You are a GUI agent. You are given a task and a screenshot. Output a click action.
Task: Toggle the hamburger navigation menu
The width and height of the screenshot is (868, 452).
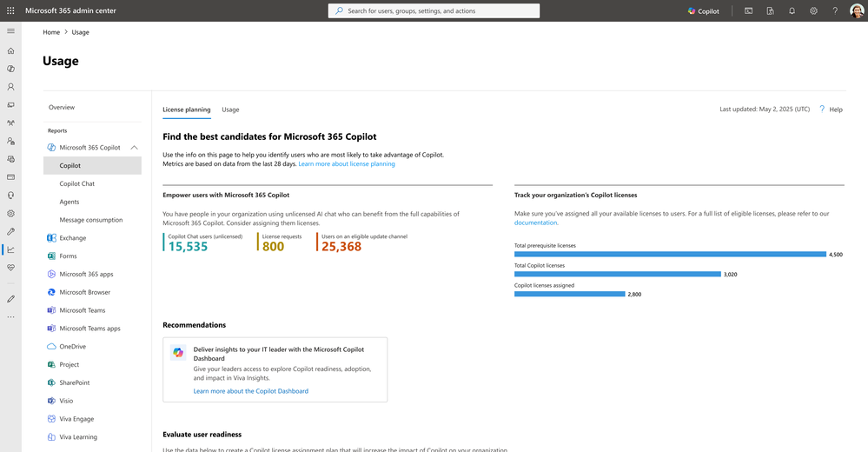(10, 30)
